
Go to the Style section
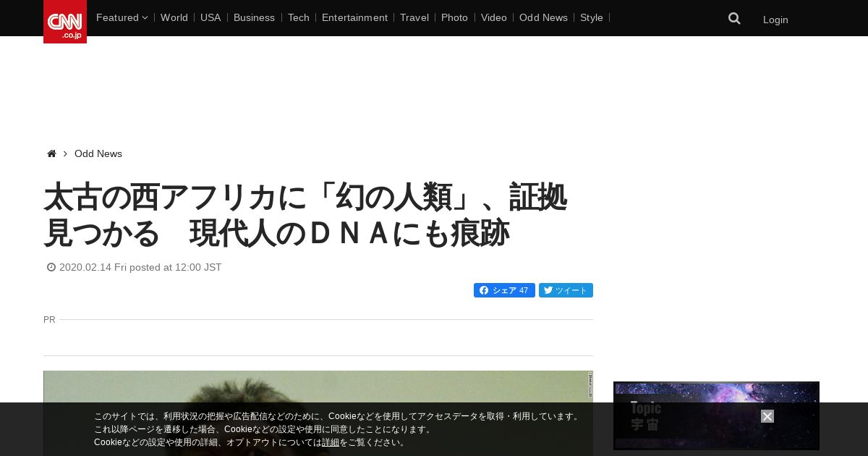[592, 17]
